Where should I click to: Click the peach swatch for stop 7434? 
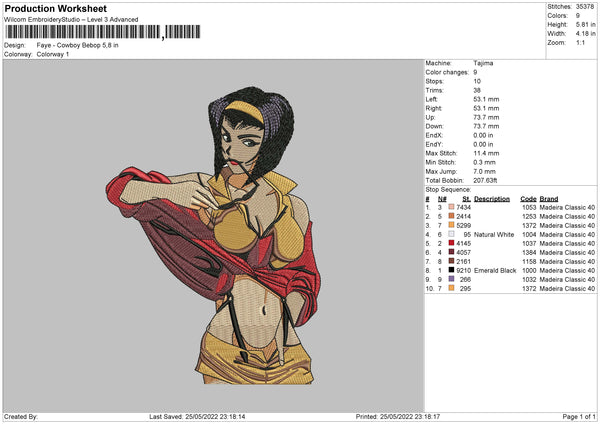pos(452,207)
